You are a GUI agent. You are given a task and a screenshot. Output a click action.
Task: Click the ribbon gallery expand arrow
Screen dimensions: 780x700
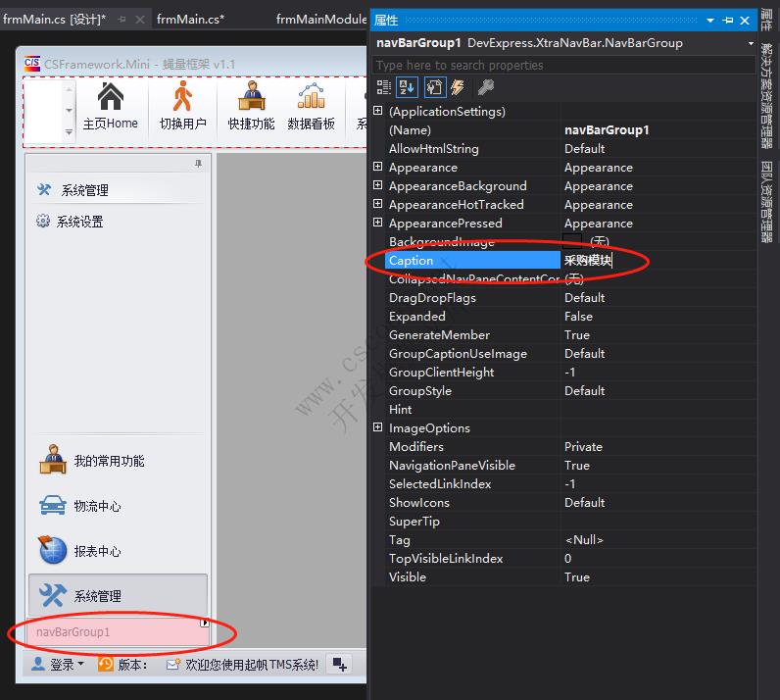(69, 132)
